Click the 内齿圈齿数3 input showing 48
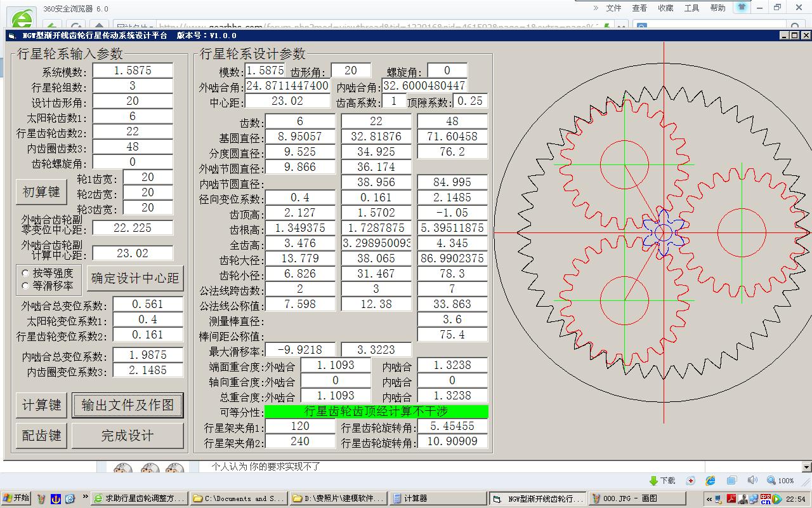 pyautogui.click(x=133, y=147)
